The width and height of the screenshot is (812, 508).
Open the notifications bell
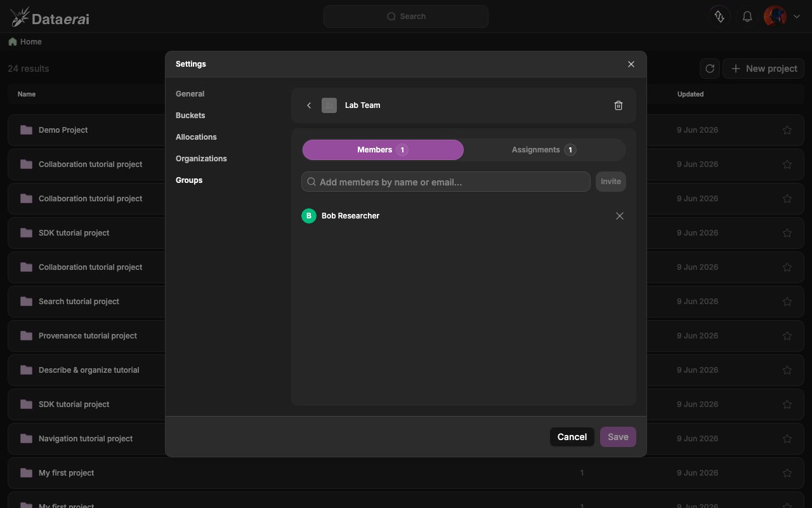[747, 17]
